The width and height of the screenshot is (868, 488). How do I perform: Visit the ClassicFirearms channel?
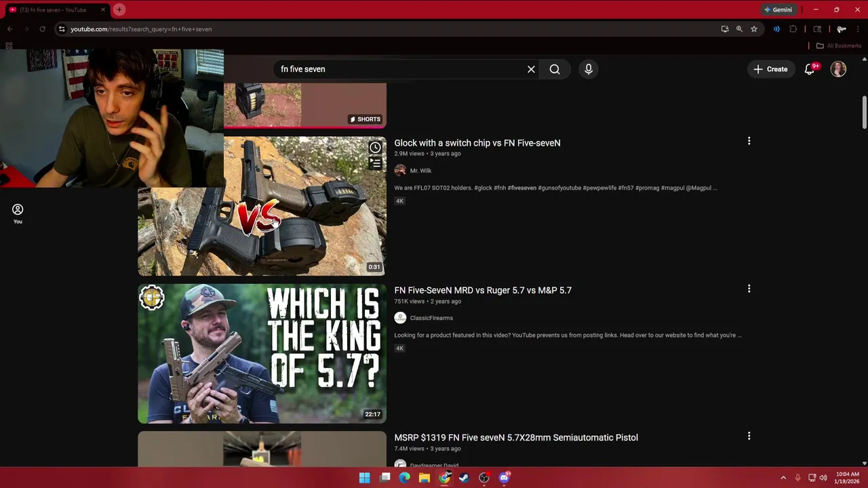click(x=431, y=318)
